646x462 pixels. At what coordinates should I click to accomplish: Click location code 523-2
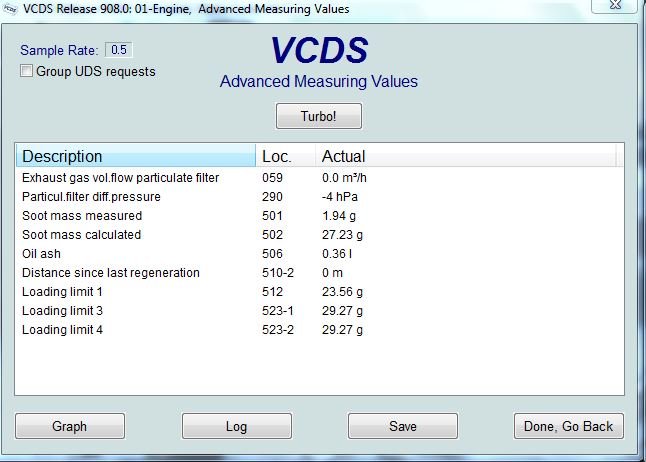tap(278, 329)
